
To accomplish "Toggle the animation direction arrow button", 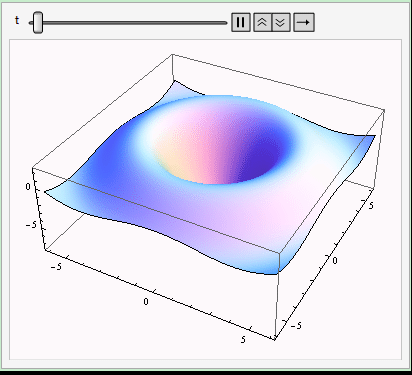I will click(x=304, y=22).
